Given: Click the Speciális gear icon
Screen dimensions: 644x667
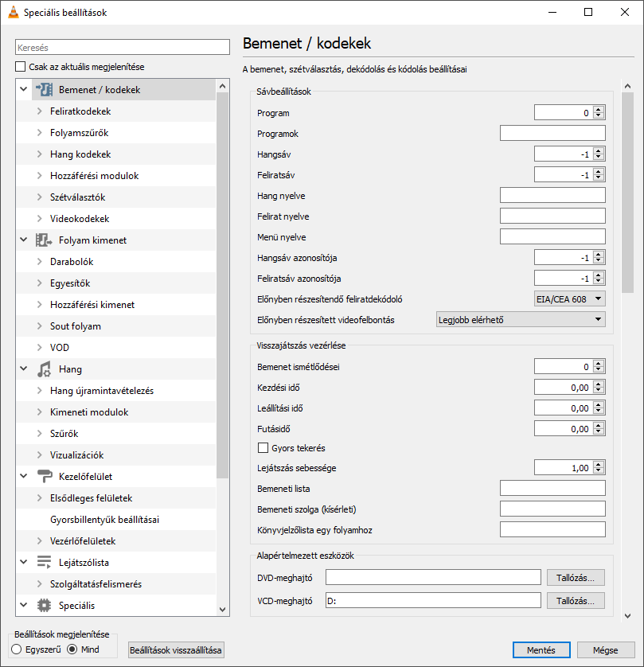Looking at the screenshot, I should coord(44,606).
